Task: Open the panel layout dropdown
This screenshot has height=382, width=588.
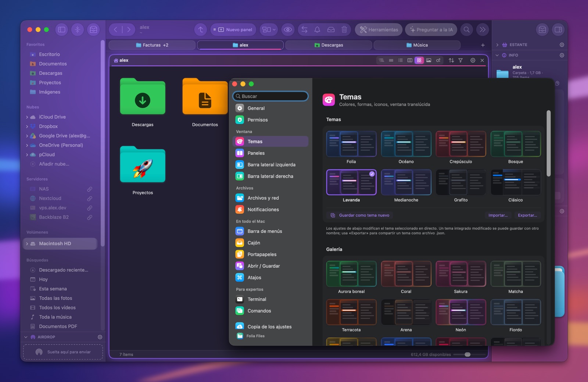Action: tap(269, 30)
